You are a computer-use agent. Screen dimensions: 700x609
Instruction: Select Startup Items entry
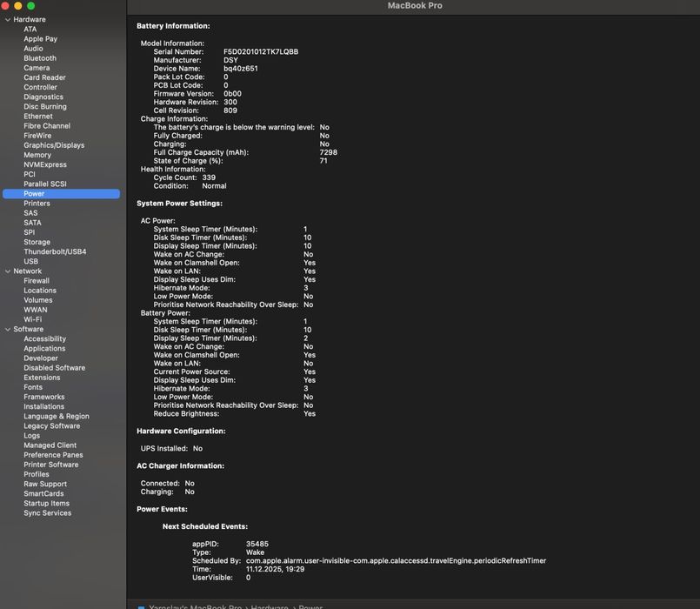coord(46,504)
